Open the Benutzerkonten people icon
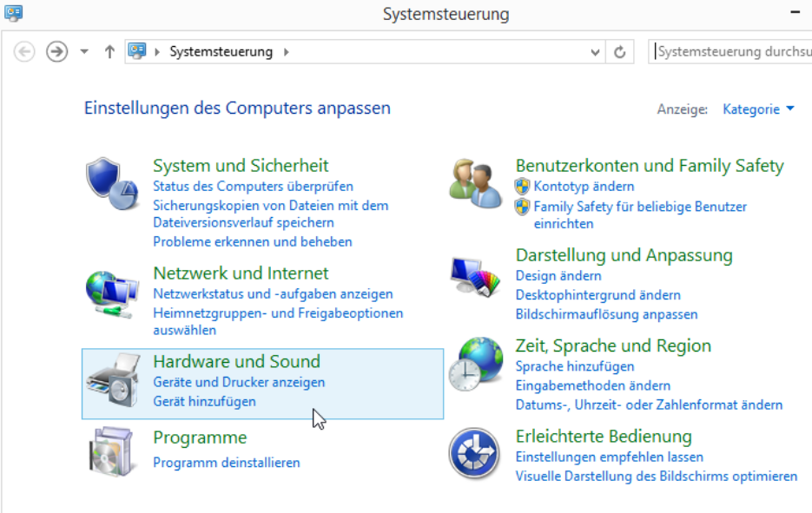 [x=475, y=184]
